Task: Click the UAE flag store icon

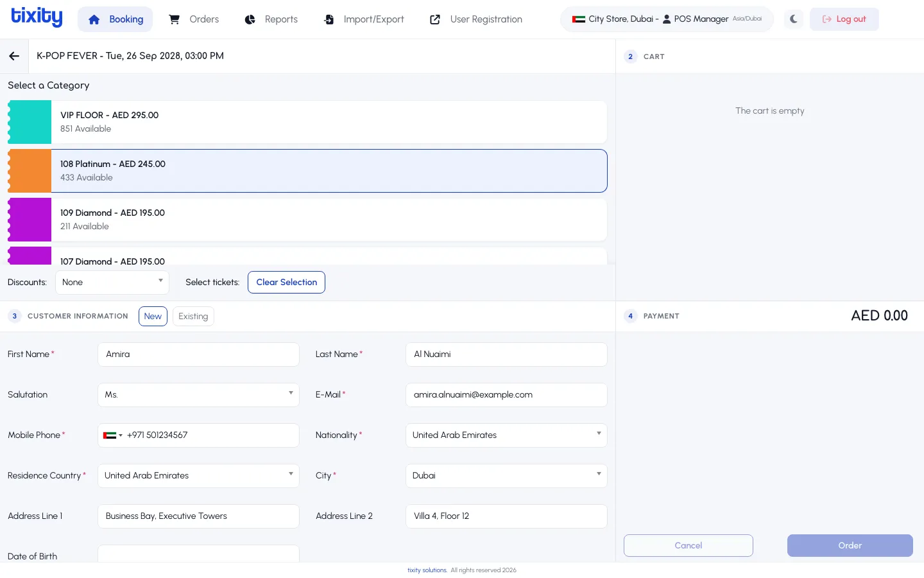Action: (579, 19)
